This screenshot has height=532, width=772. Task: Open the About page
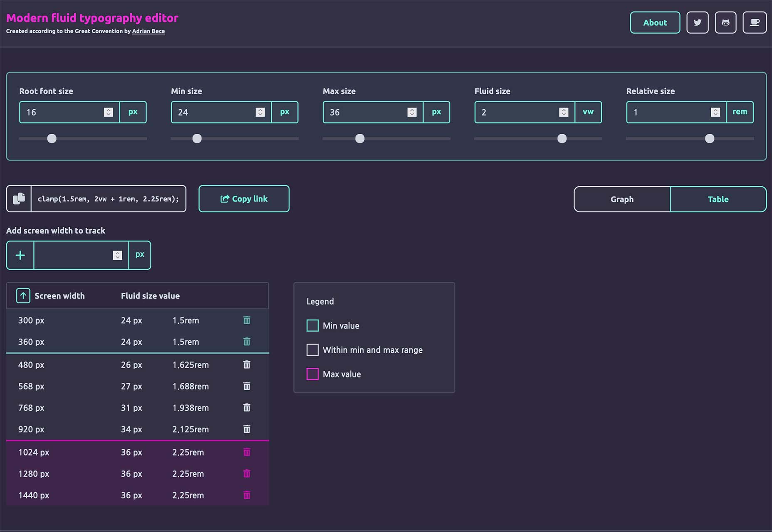655,22
